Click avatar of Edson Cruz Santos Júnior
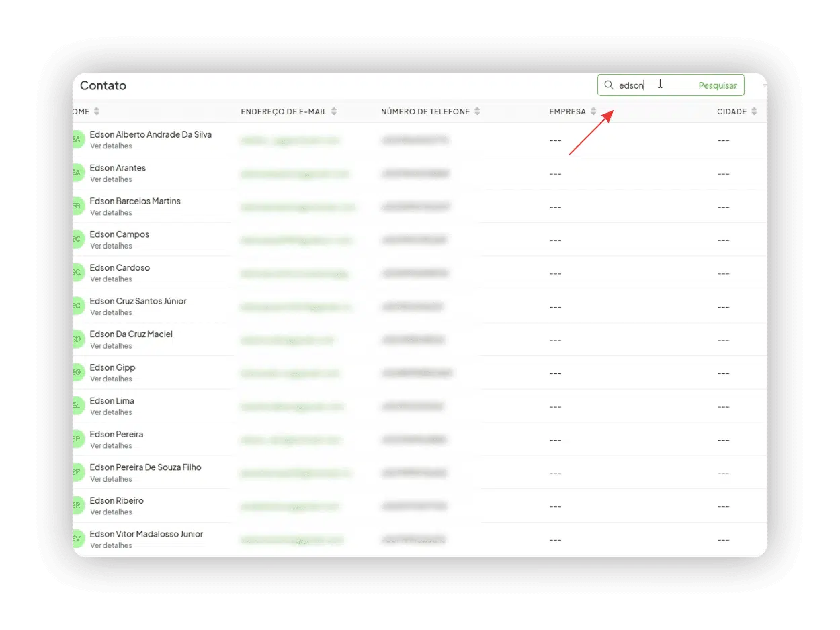The image size is (840, 630). point(78,306)
